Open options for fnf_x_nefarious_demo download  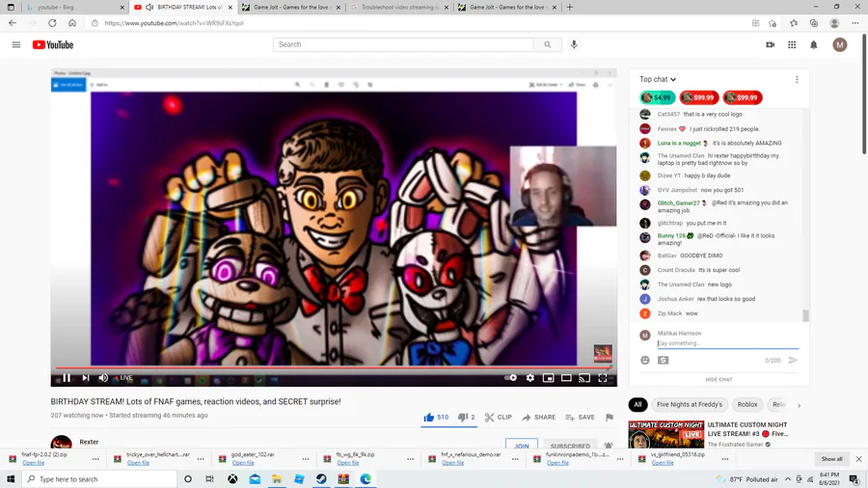coord(515,459)
